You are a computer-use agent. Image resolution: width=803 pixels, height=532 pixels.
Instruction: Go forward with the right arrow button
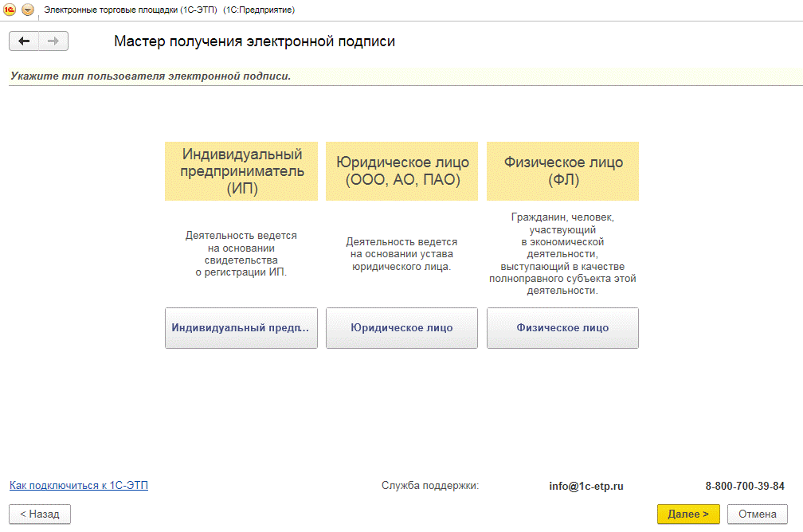[53, 41]
